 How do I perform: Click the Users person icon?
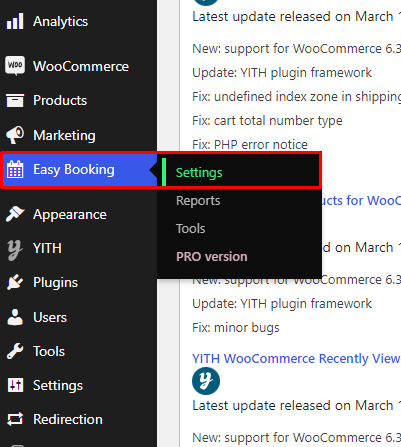coord(15,317)
